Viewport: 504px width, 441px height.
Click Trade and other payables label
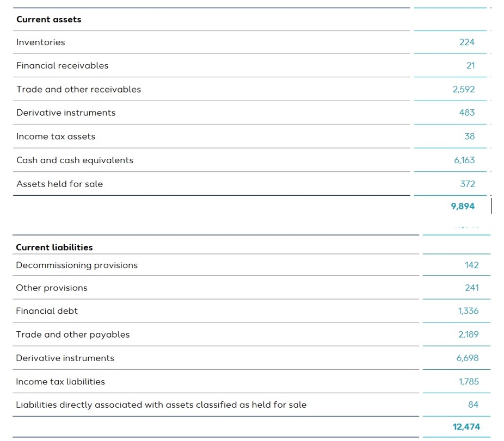(x=73, y=335)
